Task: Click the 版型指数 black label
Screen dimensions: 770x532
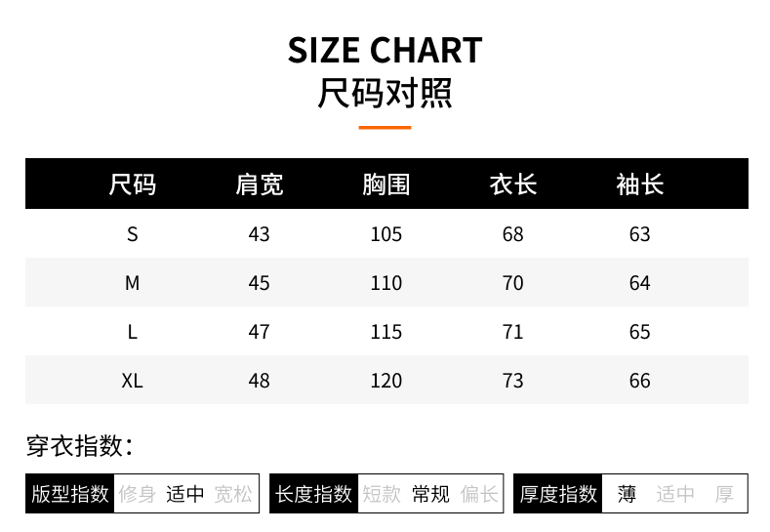Action: [70, 494]
